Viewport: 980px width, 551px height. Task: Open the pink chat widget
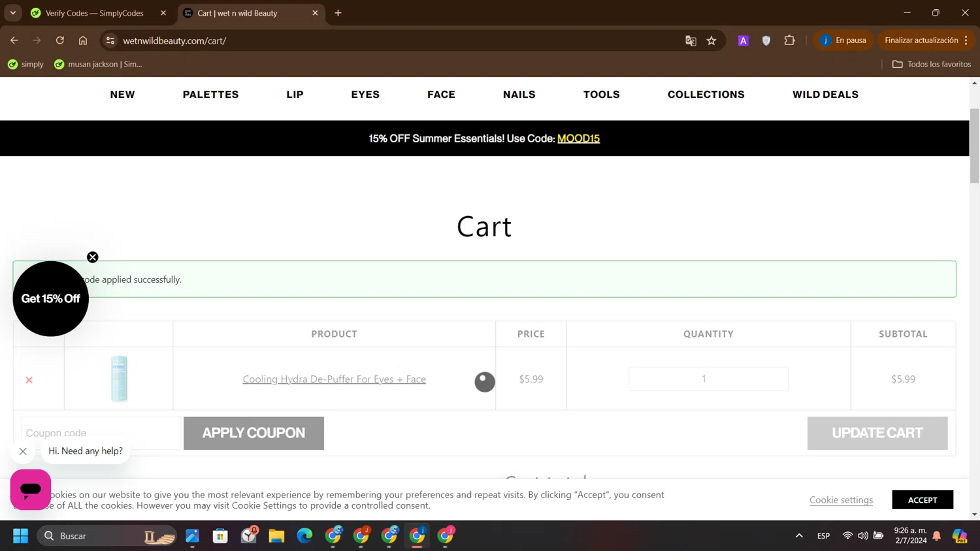pyautogui.click(x=31, y=489)
